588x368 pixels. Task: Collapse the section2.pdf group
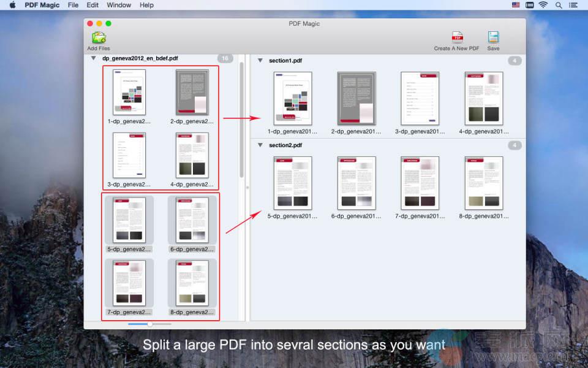(x=260, y=145)
